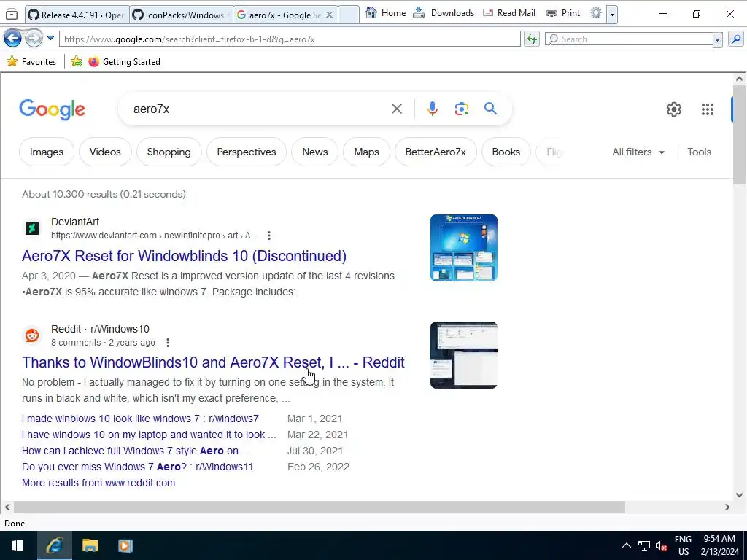Viewport: 747px width, 560px height.
Task: Click the DeviantArt site favicon
Action: pyautogui.click(x=32, y=228)
